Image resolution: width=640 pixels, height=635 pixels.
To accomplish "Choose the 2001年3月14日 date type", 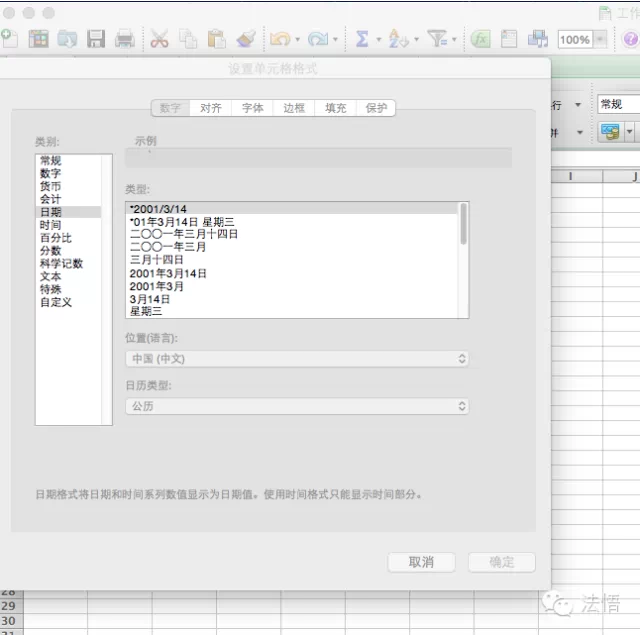I will pyautogui.click(x=292, y=273).
